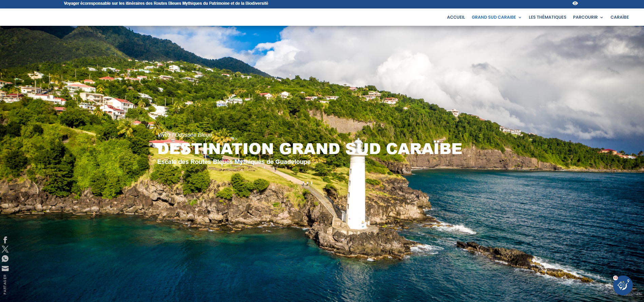Expand the chevron beside Grand Sud Caraibe

pyautogui.click(x=520, y=18)
